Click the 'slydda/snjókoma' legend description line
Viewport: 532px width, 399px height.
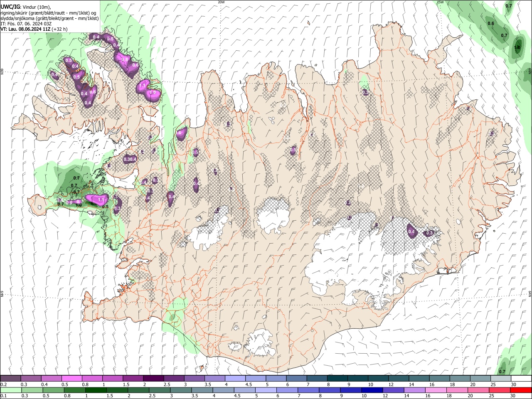pyautogui.click(x=49, y=18)
